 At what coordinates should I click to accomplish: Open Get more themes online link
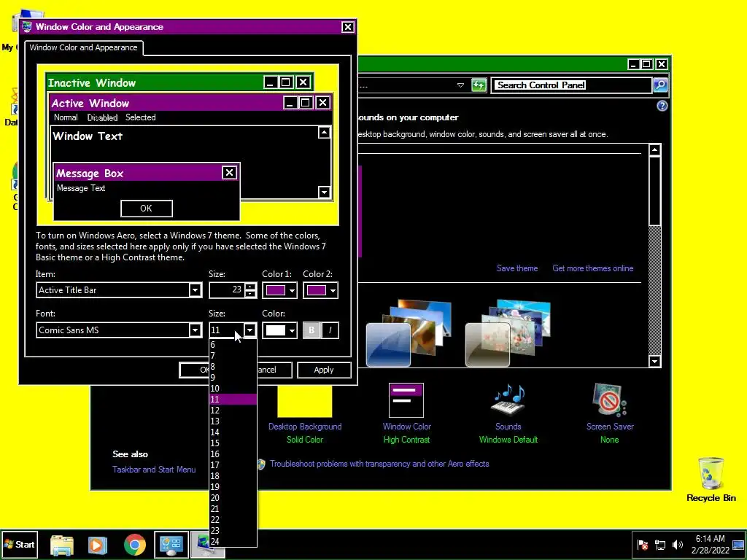pyautogui.click(x=592, y=268)
